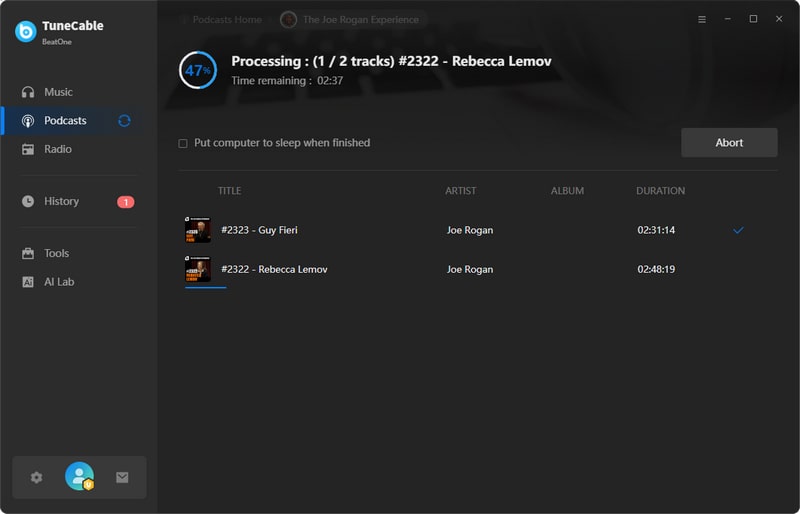Click the clock History icon
This screenshot has width=800, height=514.
pos(28,201)
